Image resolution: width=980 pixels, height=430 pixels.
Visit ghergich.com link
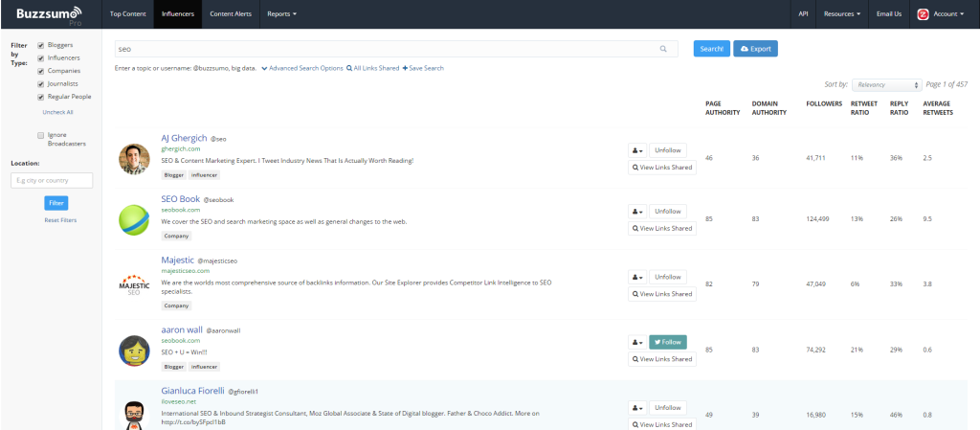tap(181, 148)
